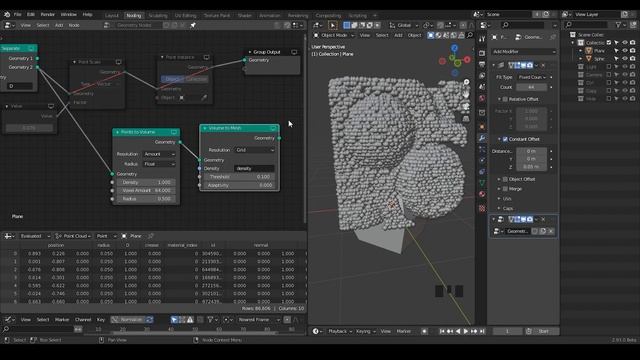
Task: Collapse the Volume to Mesh node
Action: 205,128
